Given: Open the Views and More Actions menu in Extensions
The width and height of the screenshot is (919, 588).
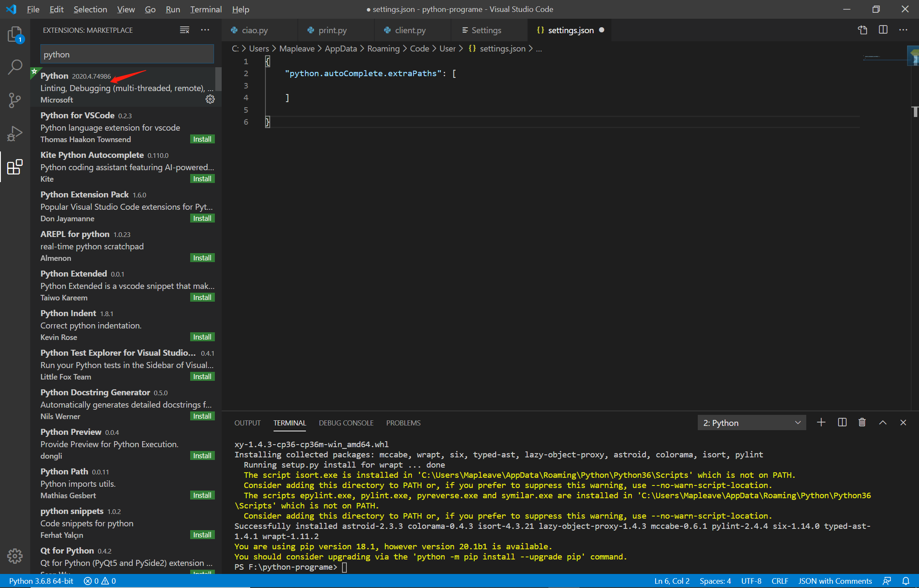Looking at the screenshot, I should coord(205,30).
